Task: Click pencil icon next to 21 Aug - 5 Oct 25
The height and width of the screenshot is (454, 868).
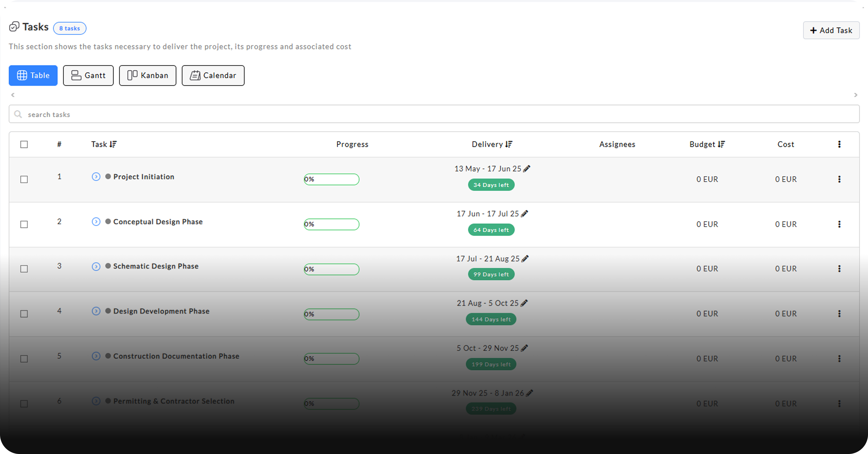Action: [x=524, y=303]
